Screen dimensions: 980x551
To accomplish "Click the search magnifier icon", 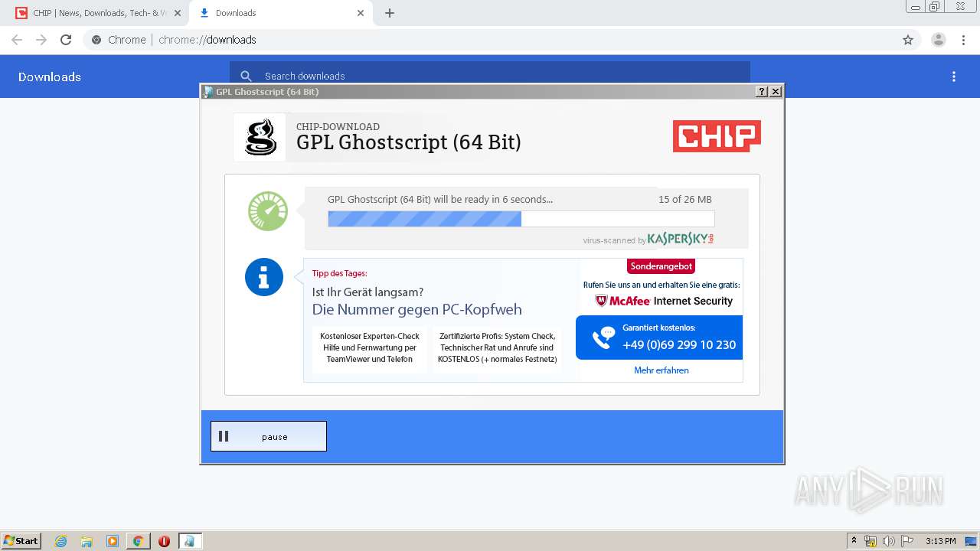I will pos(246,76).
